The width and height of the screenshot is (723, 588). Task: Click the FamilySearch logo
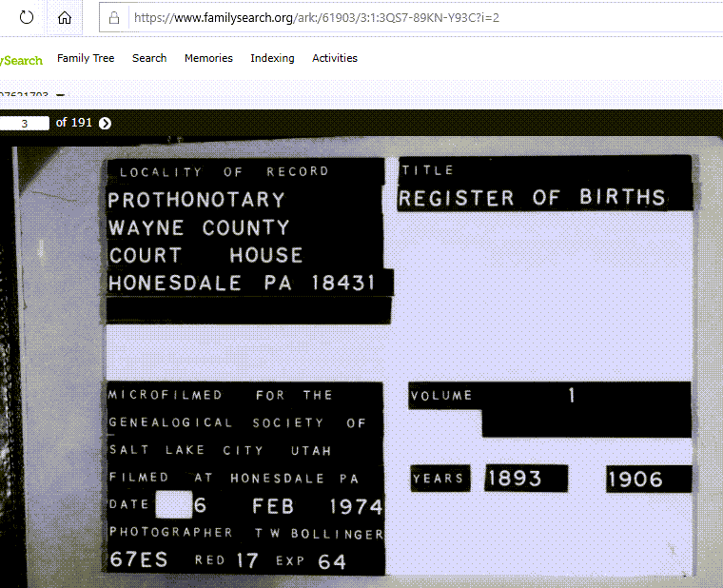pos(21,60)
